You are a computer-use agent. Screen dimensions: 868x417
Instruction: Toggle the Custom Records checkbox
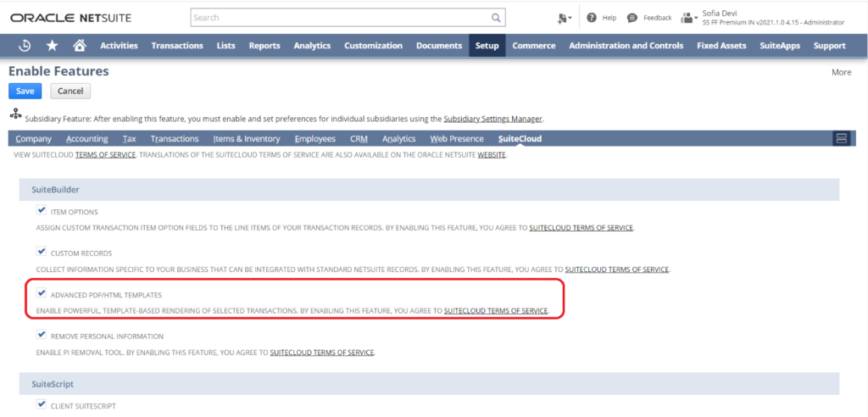[42, 252]
